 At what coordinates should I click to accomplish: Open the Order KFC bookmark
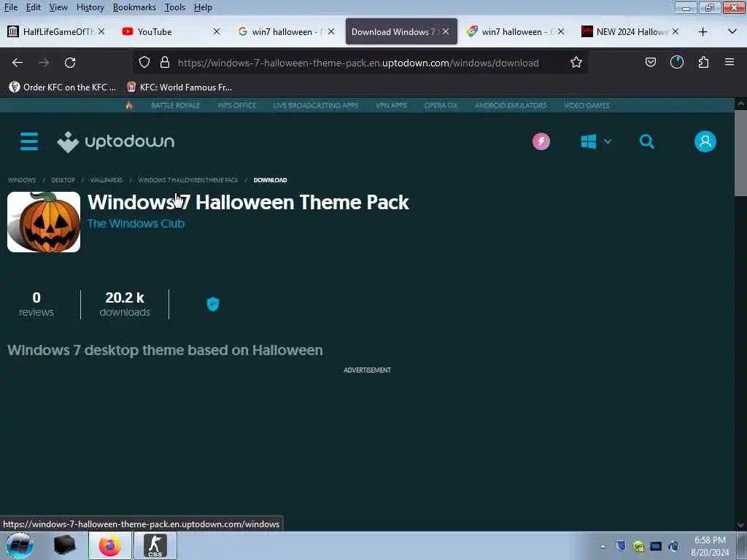63,87
